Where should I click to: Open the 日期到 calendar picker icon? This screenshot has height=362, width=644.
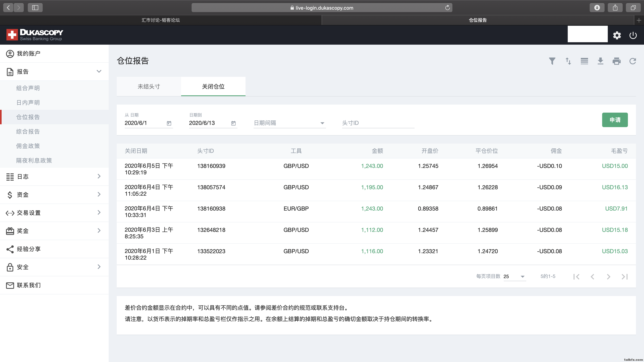pos(233,123)
